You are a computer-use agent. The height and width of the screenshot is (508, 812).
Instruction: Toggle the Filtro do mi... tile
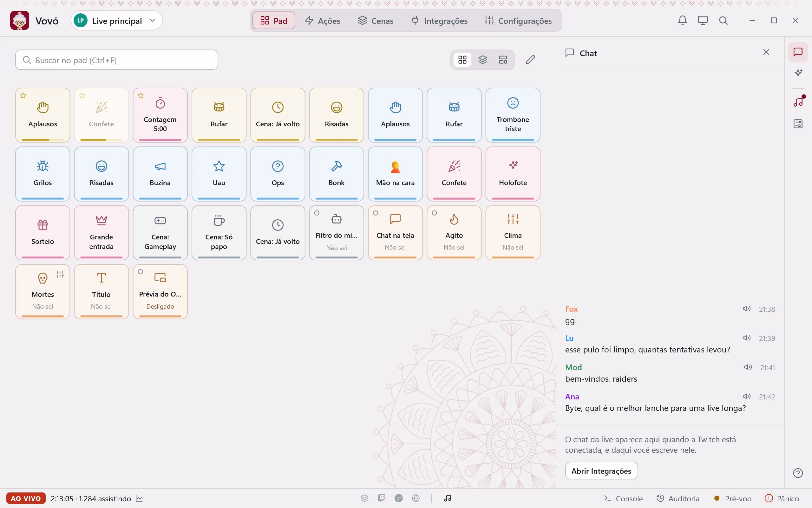point(337,233)
